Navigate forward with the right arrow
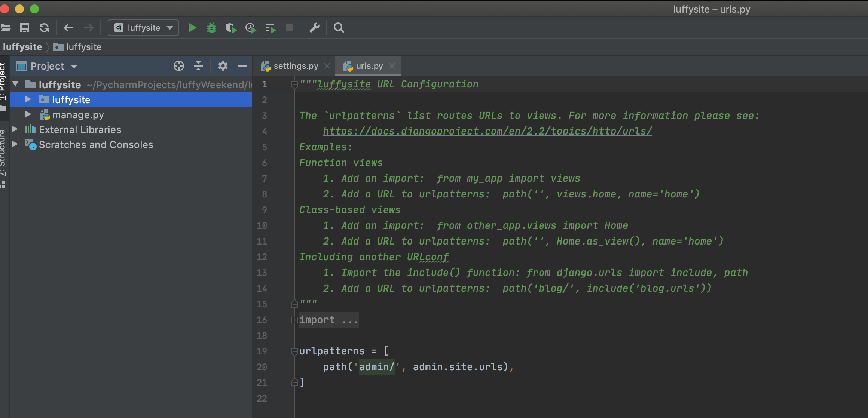Viewport: 868px width, 418px height. click(x=88, y=28)
